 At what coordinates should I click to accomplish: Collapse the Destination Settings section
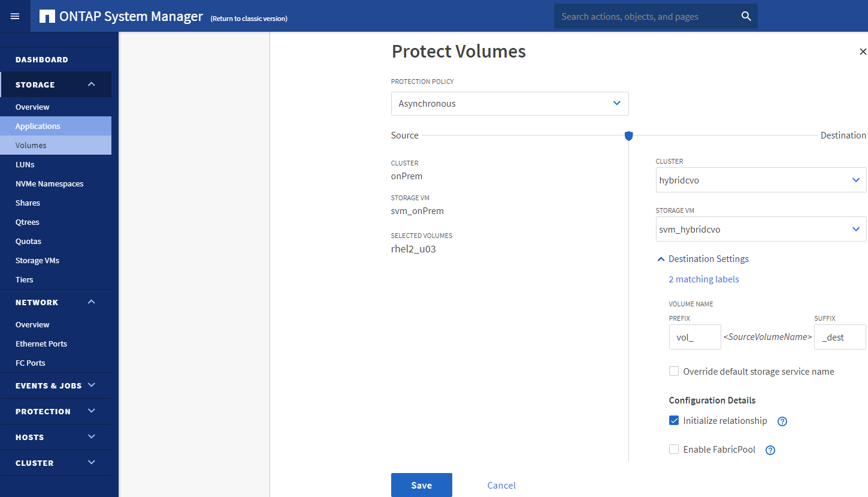(x=661, y=259)
